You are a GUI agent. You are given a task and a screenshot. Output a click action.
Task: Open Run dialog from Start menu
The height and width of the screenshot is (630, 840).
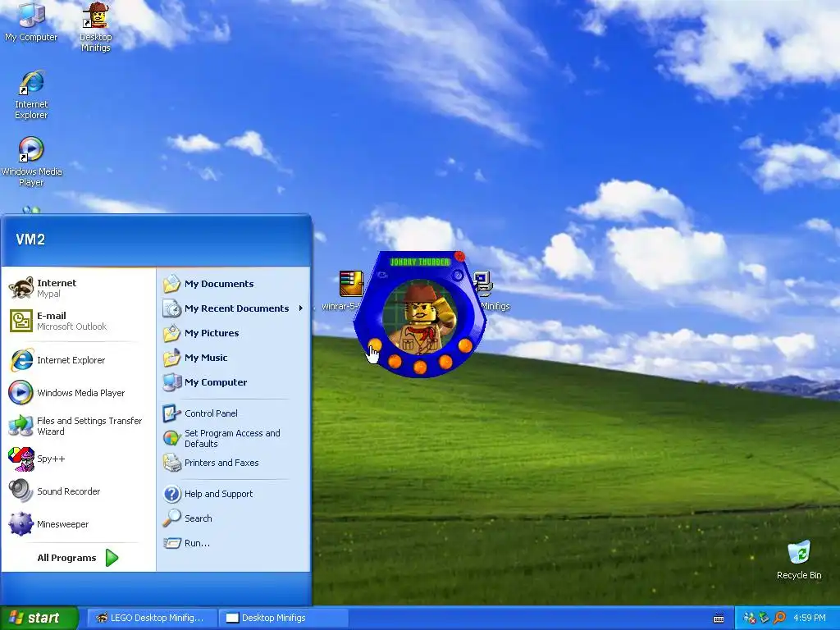[234, 543]
